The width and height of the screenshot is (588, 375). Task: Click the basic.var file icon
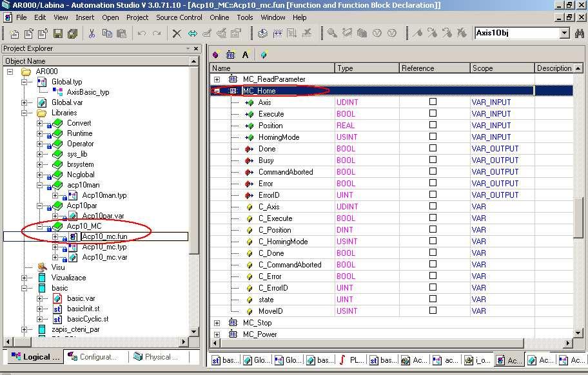click(57, 298)
